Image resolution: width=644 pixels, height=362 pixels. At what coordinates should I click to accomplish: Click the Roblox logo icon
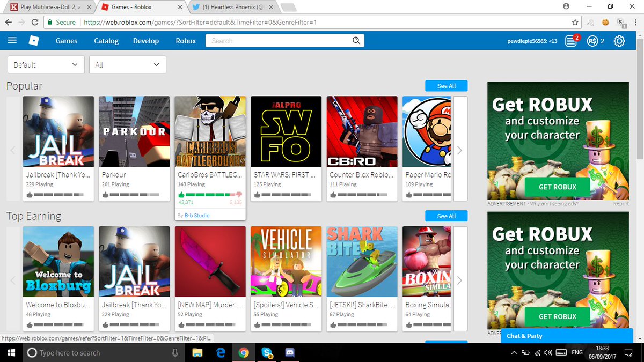[34, 41]
